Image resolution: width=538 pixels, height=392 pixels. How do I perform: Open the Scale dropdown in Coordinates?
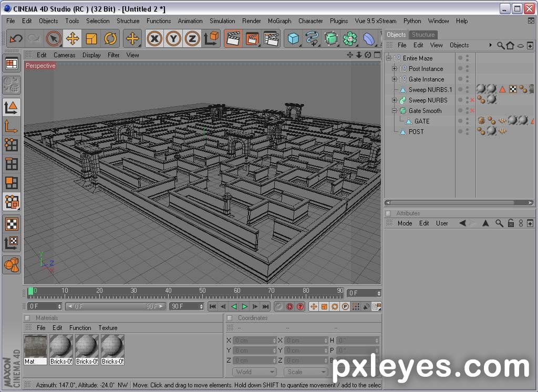click(305, 372)
